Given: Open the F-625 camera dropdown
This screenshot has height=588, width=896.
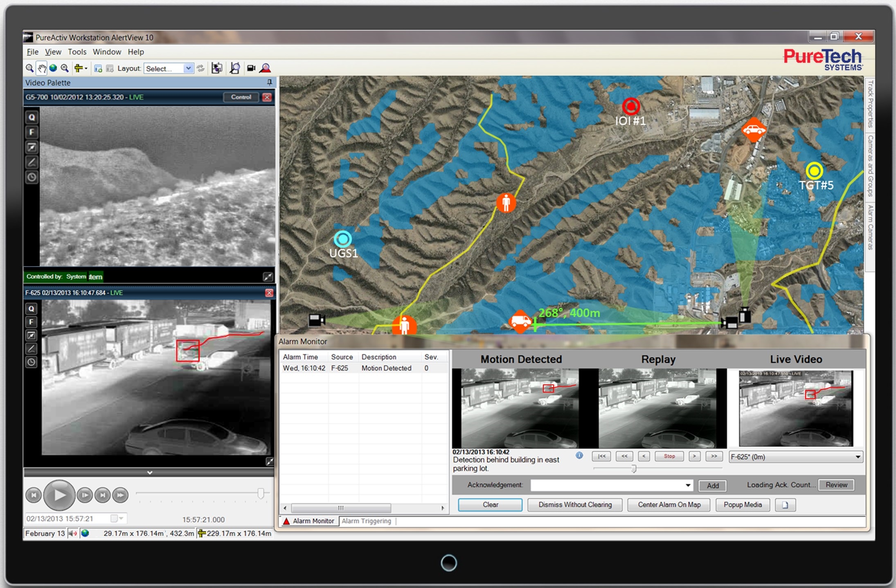Looking at the screenshot, I should [x=858, y=457].
